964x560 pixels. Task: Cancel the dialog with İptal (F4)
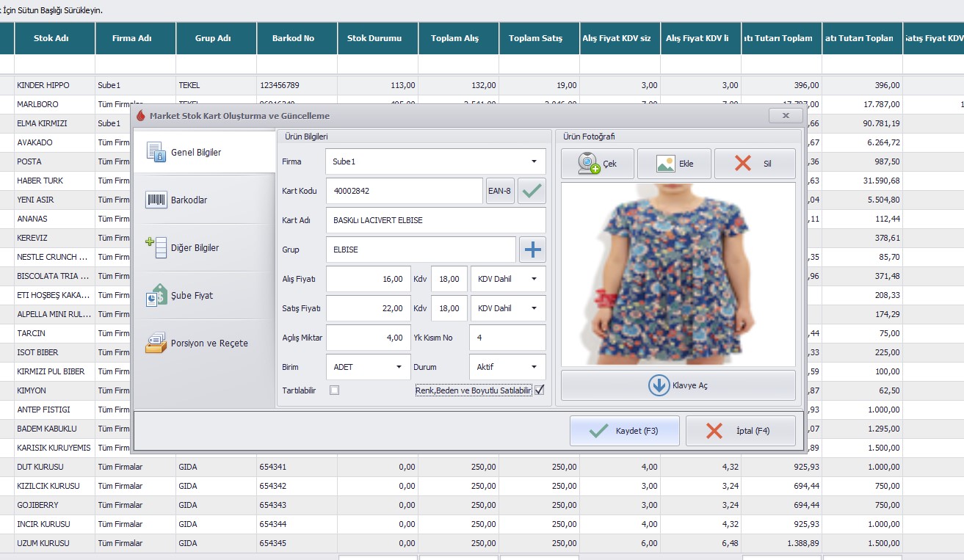coord(740,431)
